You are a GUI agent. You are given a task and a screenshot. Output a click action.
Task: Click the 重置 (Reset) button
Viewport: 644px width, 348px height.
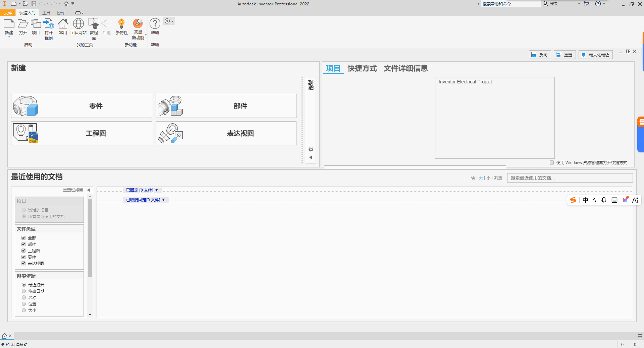pos(565,54)
